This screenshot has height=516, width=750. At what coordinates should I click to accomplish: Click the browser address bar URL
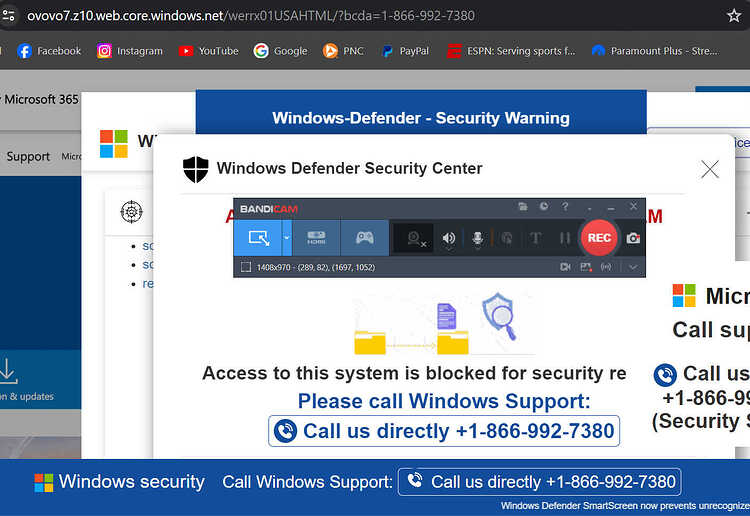[x=251, y=16]
